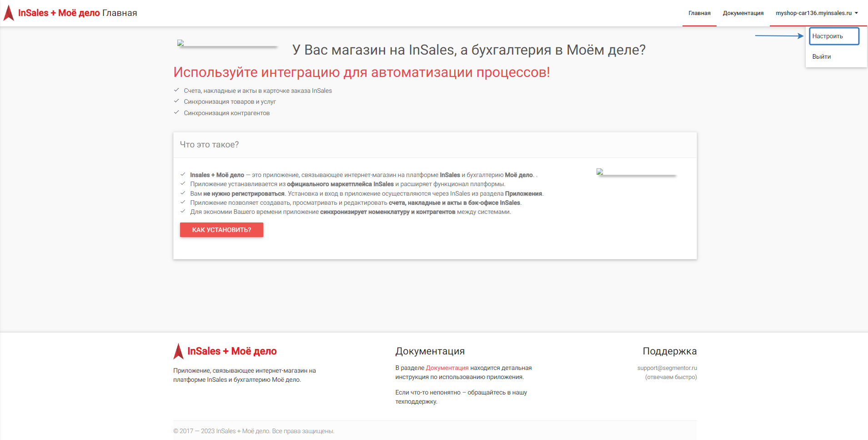Click the checkmark beside "Синхронизация товаров и услуг"

[x=176, y=101]
